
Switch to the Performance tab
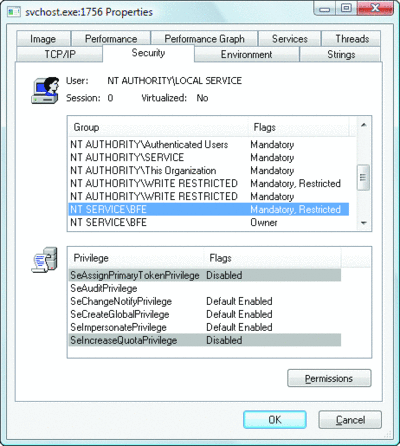(111, 39)
